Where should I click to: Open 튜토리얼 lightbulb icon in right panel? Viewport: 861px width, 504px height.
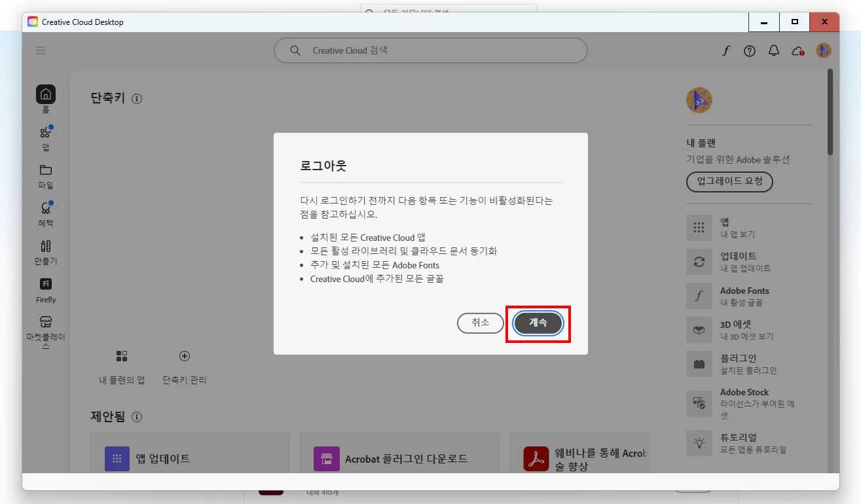click(699, 443)
